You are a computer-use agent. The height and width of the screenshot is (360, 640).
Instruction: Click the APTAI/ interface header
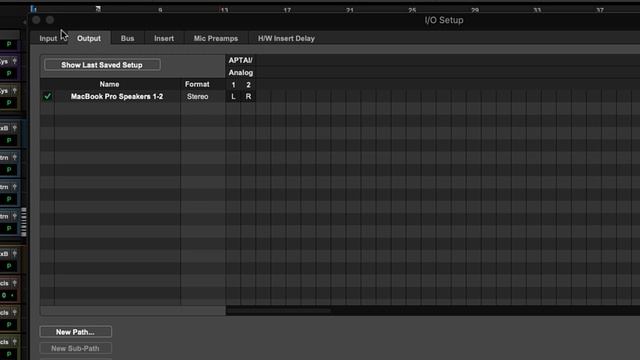coord(240,60)
